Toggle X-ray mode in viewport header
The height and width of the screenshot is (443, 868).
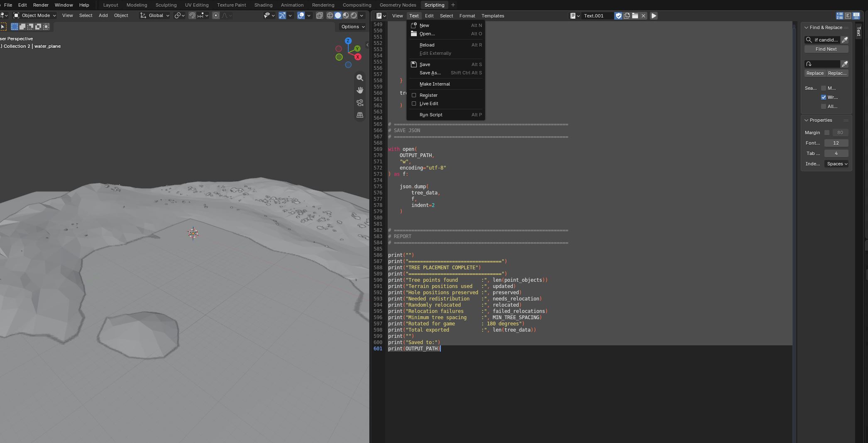pos(319,15)
